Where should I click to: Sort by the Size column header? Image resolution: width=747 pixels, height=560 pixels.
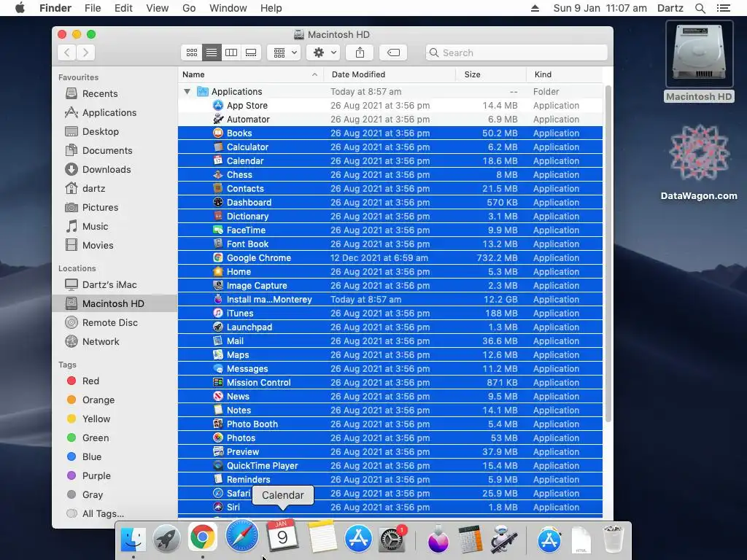491,74
